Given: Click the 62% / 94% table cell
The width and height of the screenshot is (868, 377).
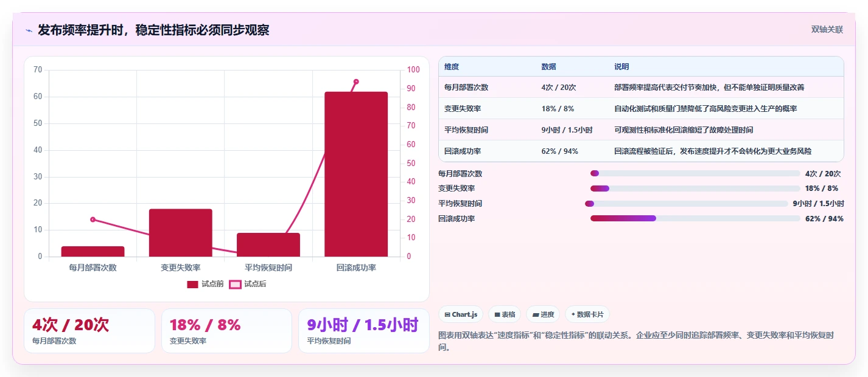Looking at the screenshot, I should pos(559,151).
